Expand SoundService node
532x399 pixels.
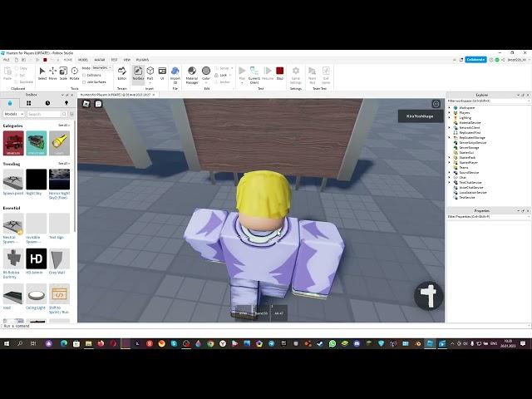point(449,172)
